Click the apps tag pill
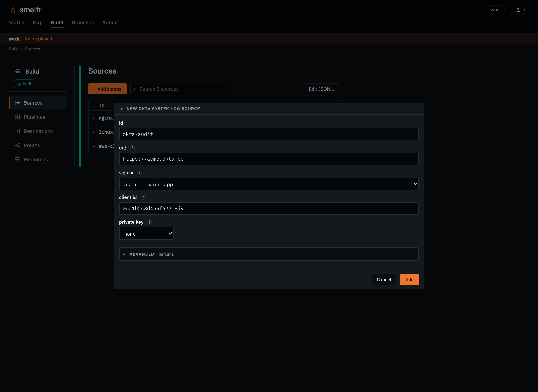This screenshot has width=538, height=392. pos(24,84)
